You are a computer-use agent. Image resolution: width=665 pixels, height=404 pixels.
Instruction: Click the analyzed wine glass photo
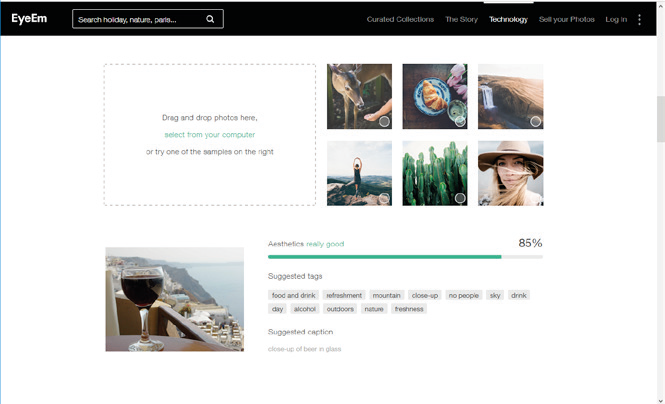coord(174,299)
